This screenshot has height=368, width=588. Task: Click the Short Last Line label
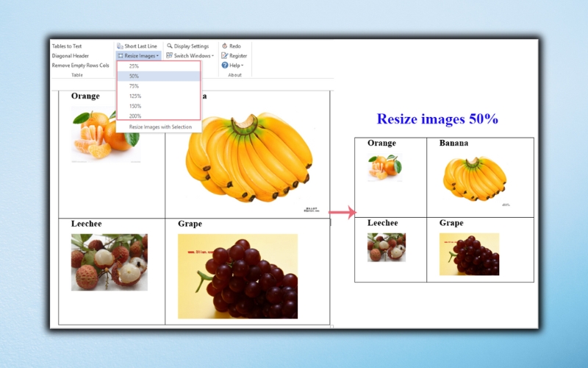(140, 46)
